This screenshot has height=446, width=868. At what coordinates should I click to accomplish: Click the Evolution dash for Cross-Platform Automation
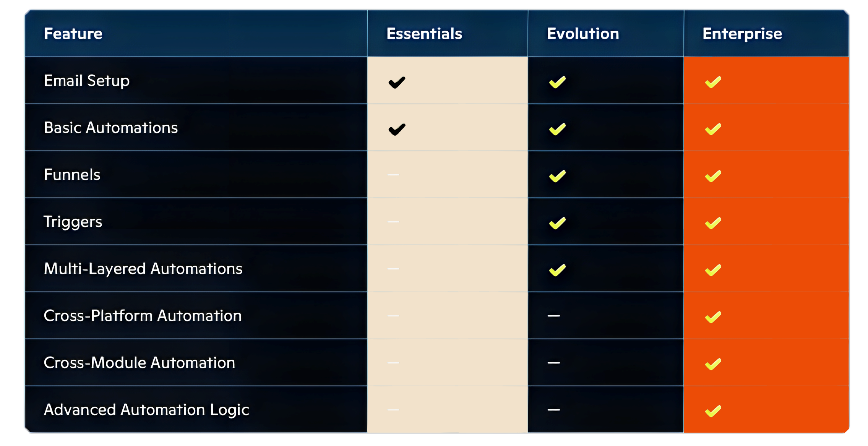(553, 316)
